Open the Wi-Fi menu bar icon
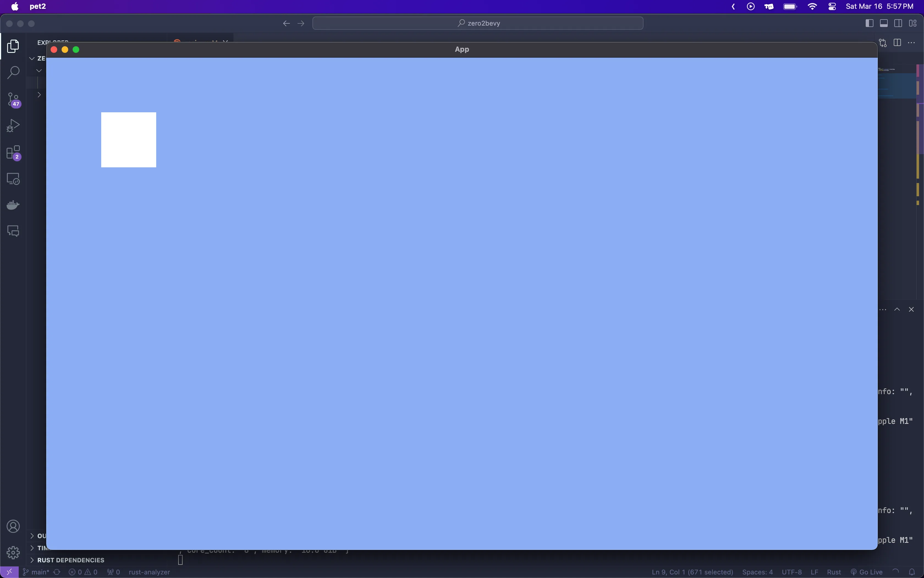The width and height of the screenshot is (924, 578). [812, 7]
